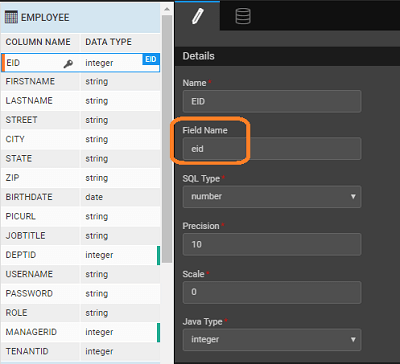Switch to the database cylinder tab
The height and width of the screenshot is (364, 400).
[243, 16]
